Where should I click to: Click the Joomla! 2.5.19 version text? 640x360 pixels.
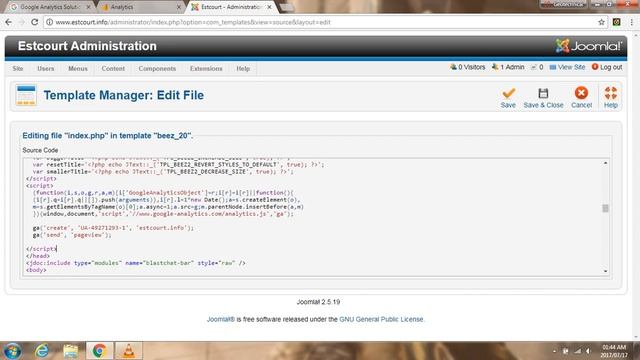point(318,302)
